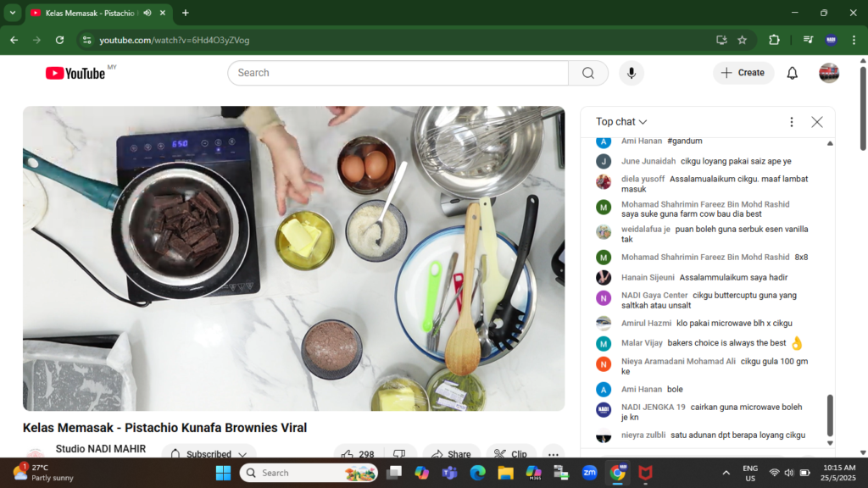Image resolution: width=868 pixels, height=488 pixels.
Task: Click the install/cast icon in address bar
Action: tap(721, 40)
